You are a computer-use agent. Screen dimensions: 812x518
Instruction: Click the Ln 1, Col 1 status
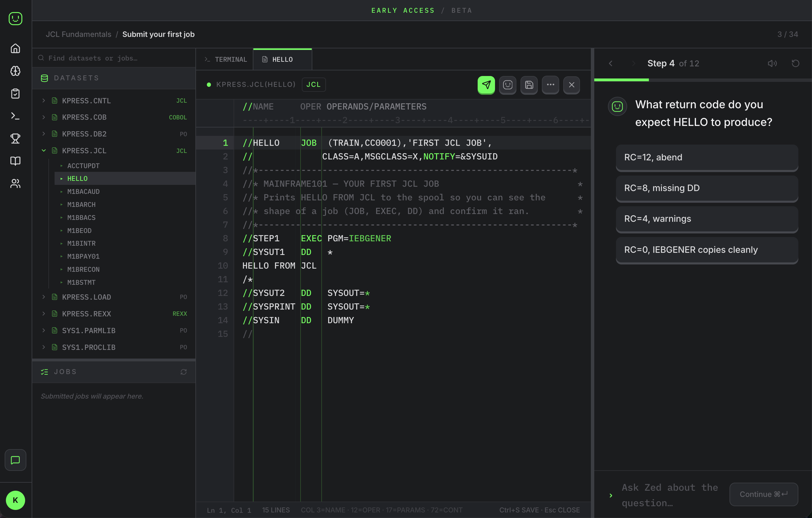[x=229, y=510]
